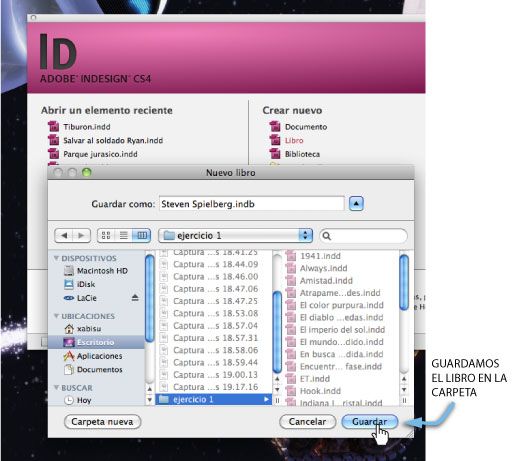Click the middle column scrollbar thumb
Viewport: 521px width, 461px height.
[x=277, y=332]
